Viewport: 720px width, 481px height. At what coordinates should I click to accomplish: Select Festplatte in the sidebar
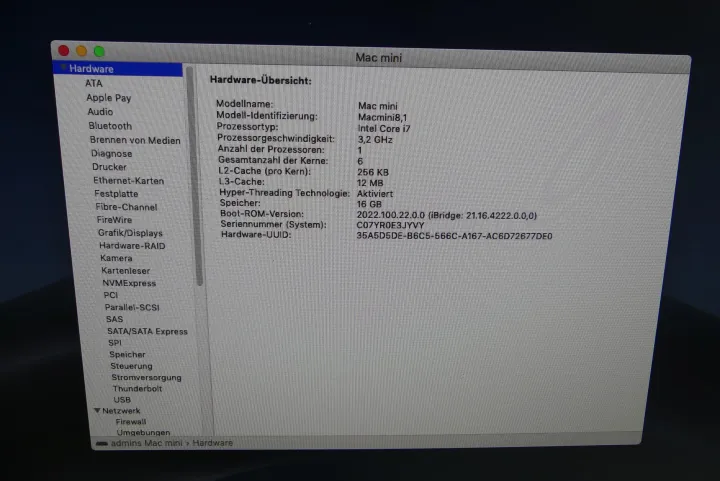(x=116, y=194)
